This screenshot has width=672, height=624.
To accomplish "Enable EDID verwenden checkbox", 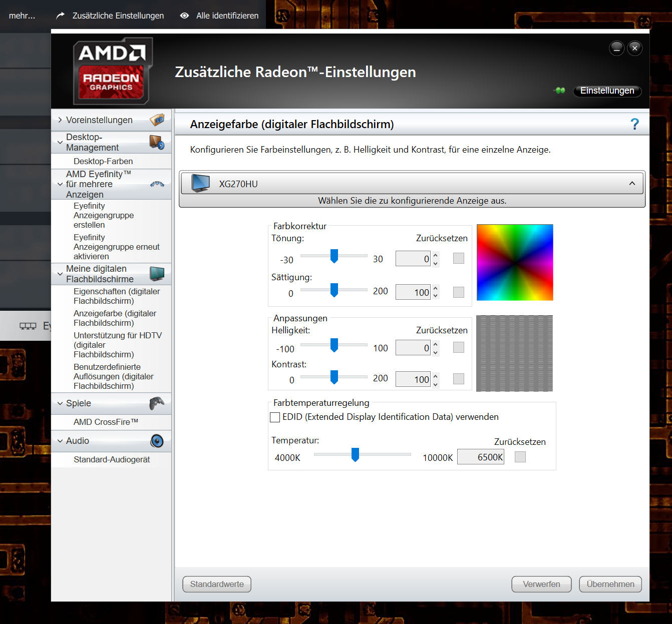I will (275, 417).
